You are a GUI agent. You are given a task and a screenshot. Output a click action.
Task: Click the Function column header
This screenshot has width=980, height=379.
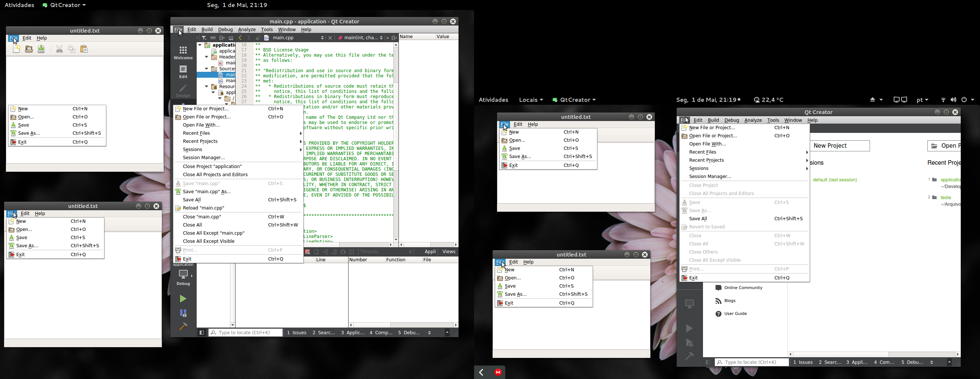click(396, 260)
